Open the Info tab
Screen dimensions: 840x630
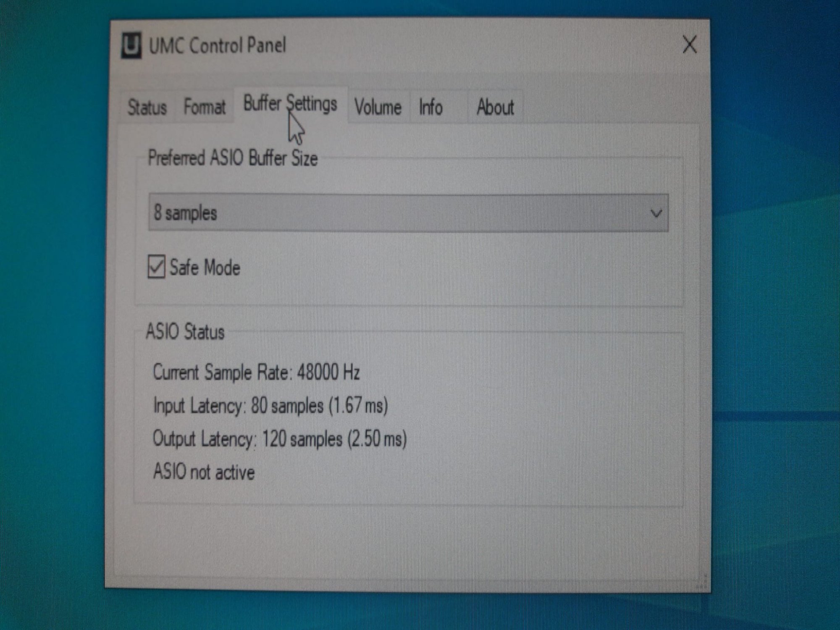[x=431, y=107]
